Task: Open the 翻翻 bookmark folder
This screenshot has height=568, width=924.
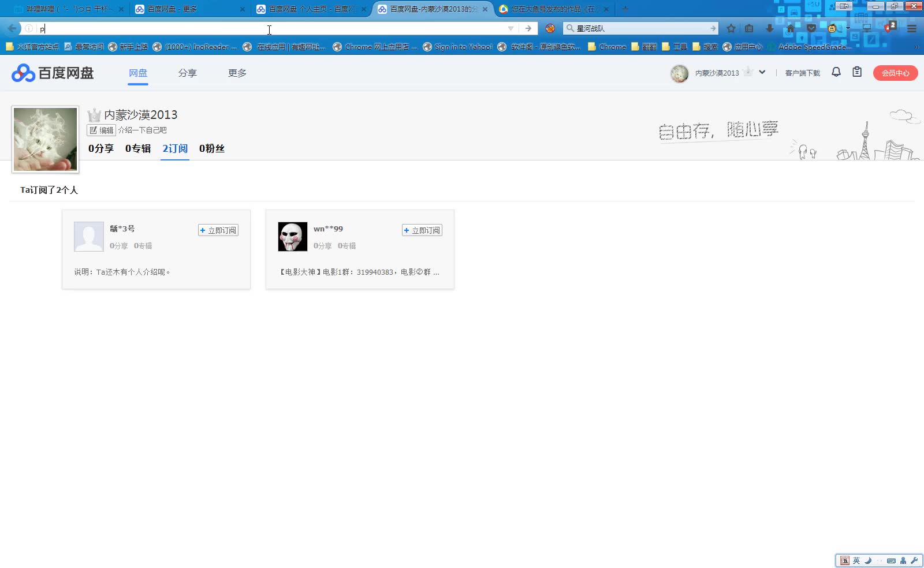Action: coord(644,47)
